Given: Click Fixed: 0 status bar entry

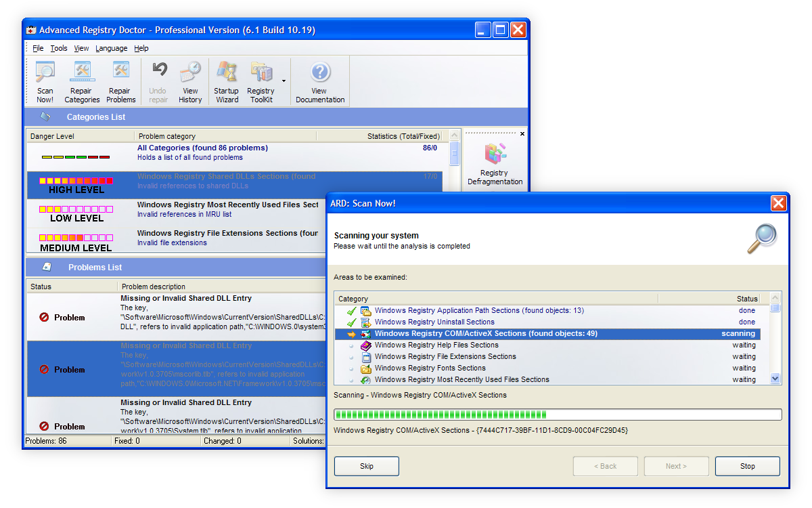Looking at the screenshot, I should [156, 441].
